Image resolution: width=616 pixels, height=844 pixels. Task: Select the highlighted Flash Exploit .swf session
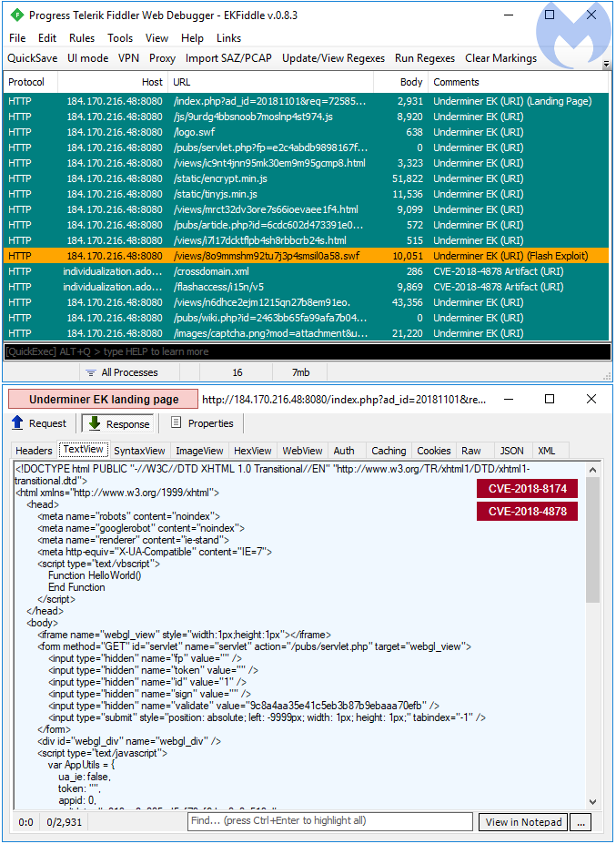tap(307, 256)
